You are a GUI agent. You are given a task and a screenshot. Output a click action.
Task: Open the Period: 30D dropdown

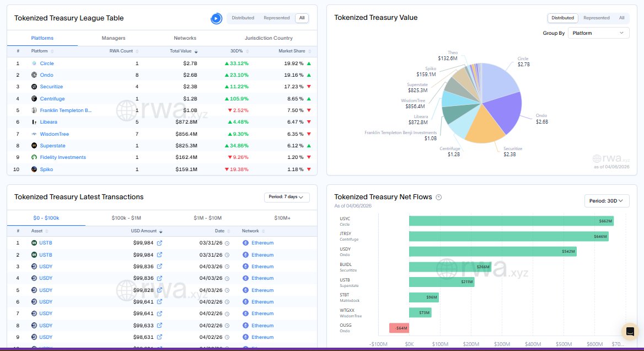click(607, 201)
